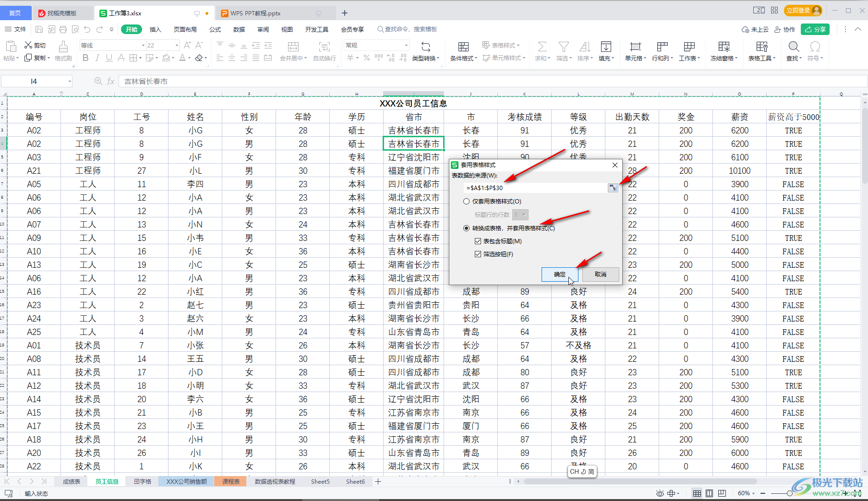Click the Percent Style icon
The height and width of the screenshot is (501, 868).
coord(367,58)
